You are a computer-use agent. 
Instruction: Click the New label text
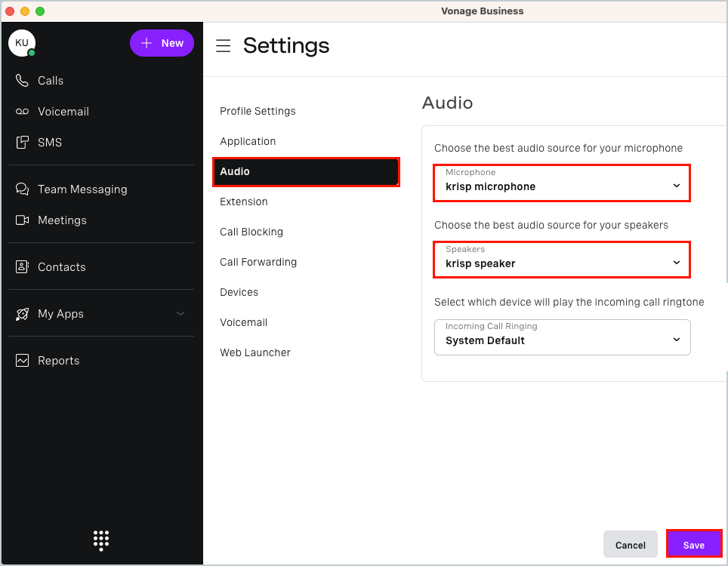point(172,43)
